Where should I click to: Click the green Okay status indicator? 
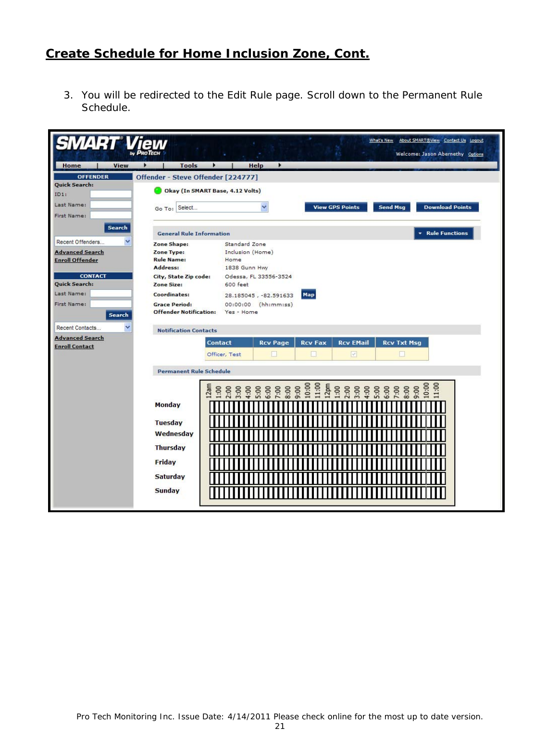tap(158, 191)
